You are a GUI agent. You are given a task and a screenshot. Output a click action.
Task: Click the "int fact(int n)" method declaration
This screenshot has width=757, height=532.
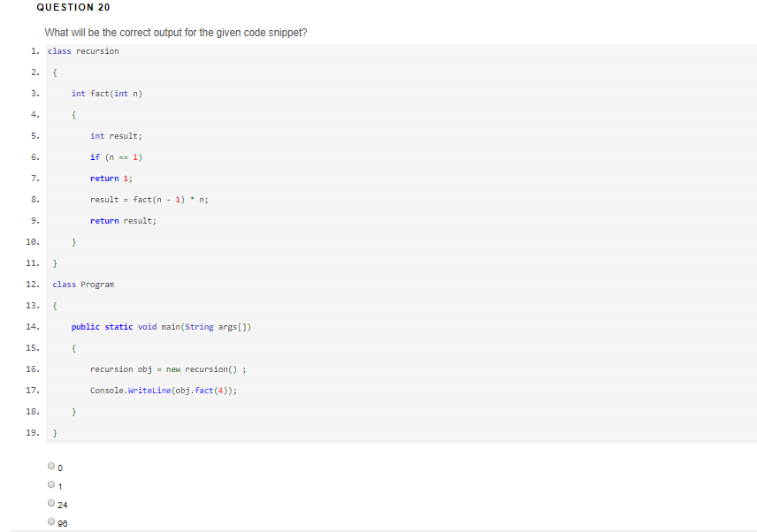point(107,94)
